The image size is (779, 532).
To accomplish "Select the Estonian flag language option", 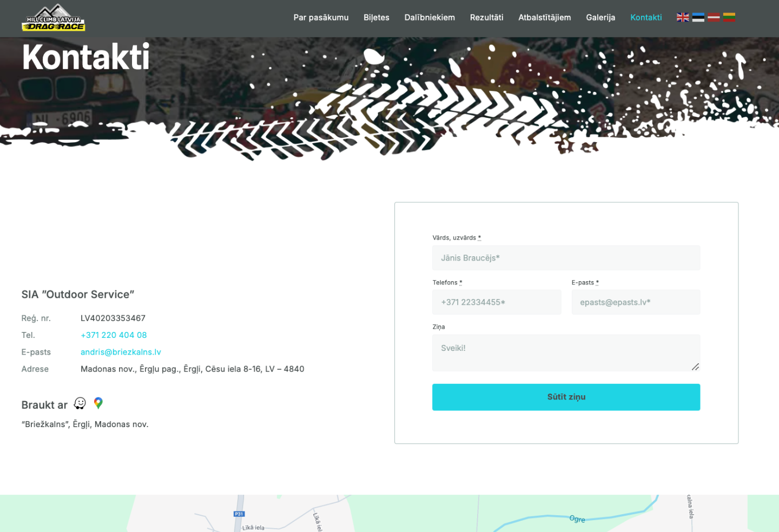I will 698,17.
